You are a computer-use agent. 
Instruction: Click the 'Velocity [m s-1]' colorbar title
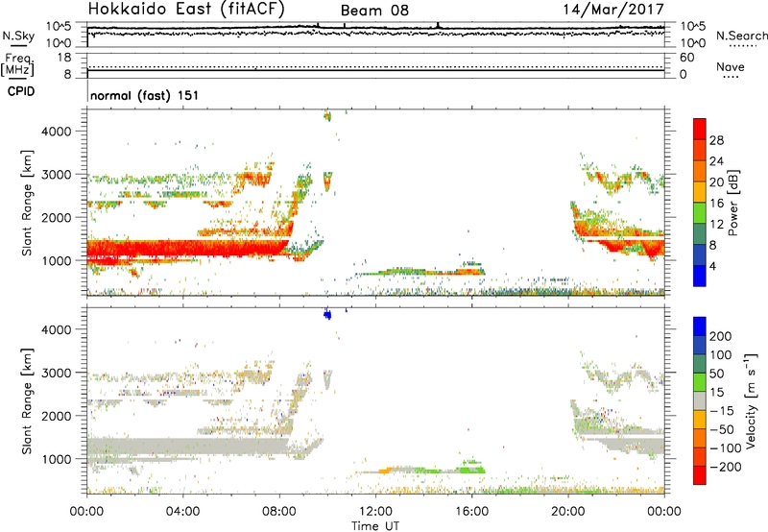coord(751,400)
